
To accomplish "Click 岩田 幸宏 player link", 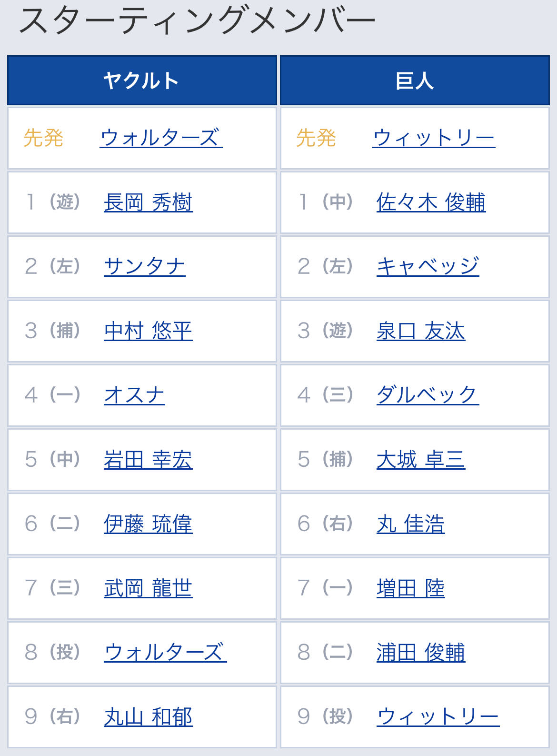I will [148, 460].
